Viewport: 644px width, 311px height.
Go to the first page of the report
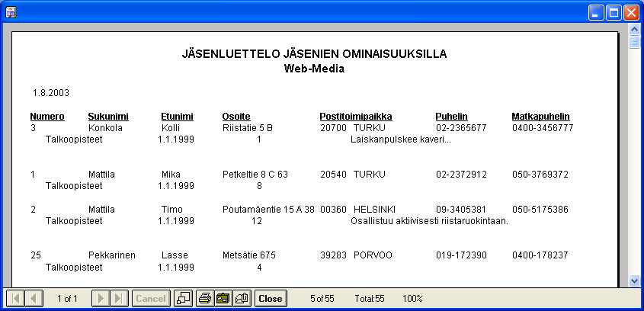coord(15,299)
